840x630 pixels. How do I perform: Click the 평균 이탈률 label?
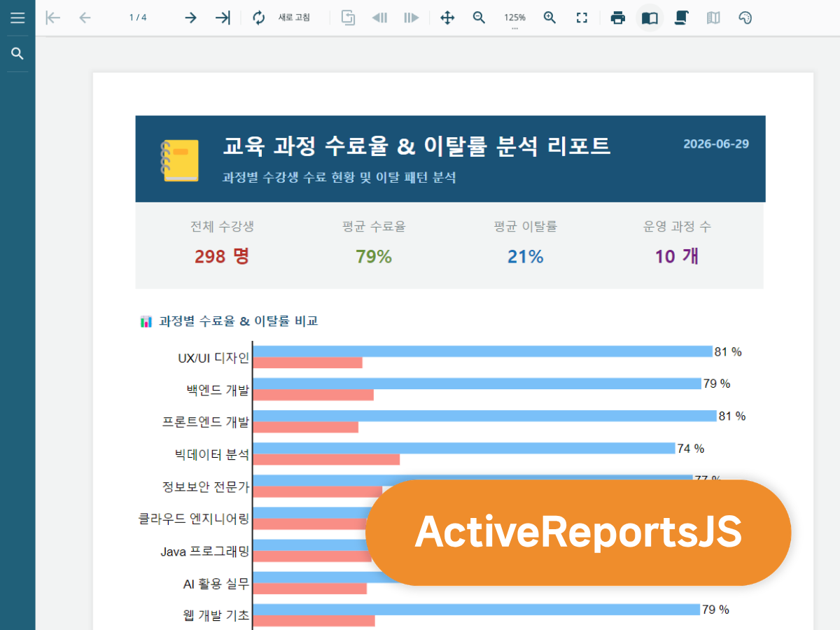point(525,226)
